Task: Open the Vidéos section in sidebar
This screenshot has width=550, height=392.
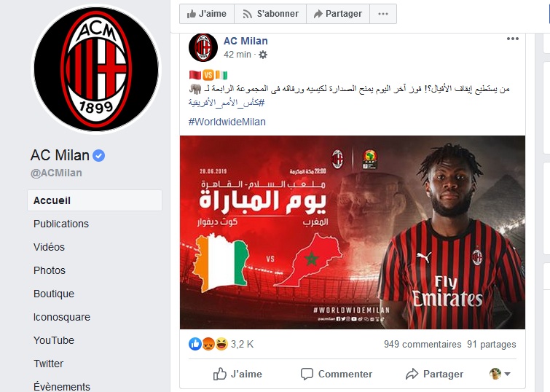Action: (49, 247)
